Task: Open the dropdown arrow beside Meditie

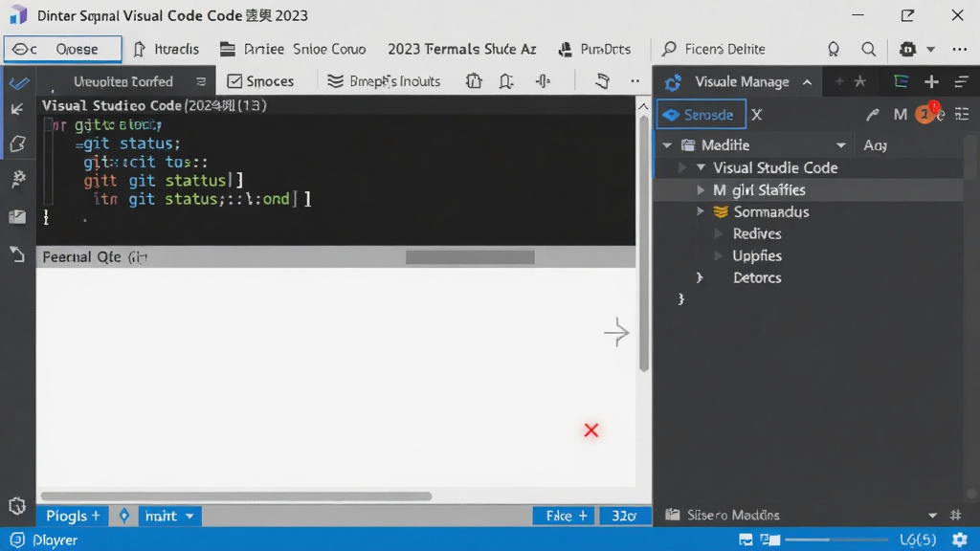Action: click(x=840, y=145)
